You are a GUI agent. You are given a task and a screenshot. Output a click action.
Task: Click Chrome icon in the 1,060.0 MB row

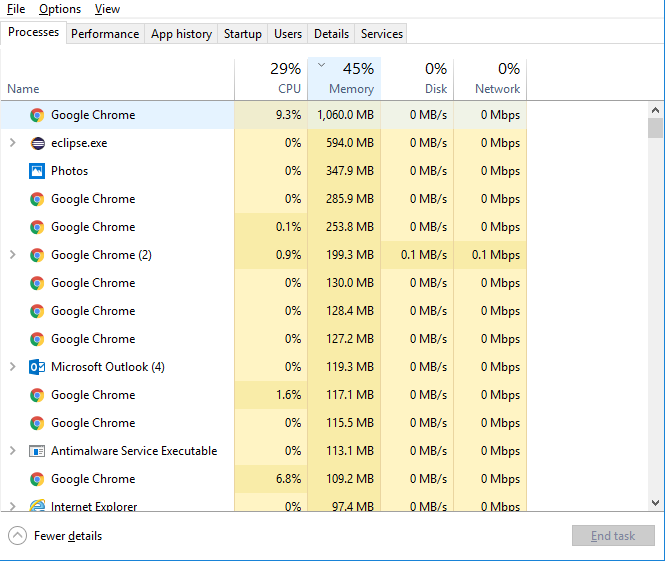tap(37, 115)
